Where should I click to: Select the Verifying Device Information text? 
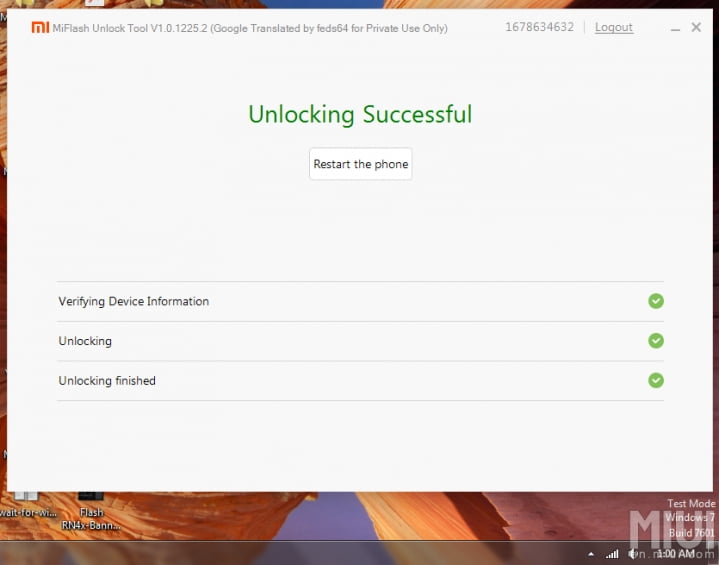133,301
